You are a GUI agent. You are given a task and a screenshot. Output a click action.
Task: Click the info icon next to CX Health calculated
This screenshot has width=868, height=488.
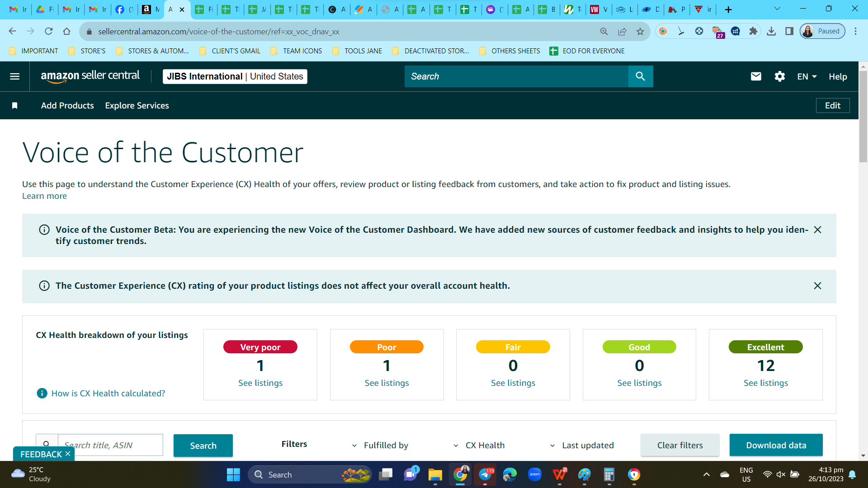(x=42, y=393)
